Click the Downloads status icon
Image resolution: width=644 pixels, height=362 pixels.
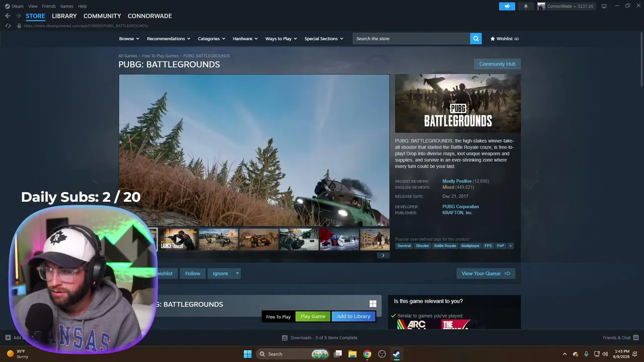pyautogui.click(x=285, y=338)
